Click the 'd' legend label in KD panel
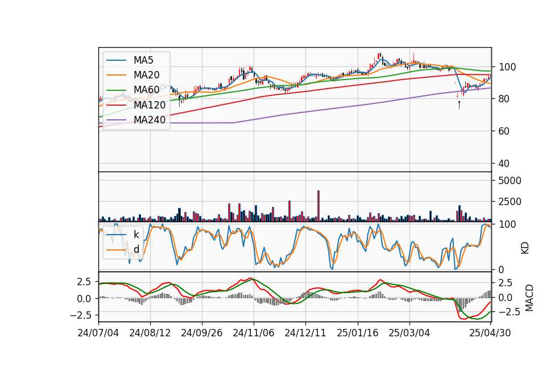Viewport: 546px width, 392px height. [136, 249]
